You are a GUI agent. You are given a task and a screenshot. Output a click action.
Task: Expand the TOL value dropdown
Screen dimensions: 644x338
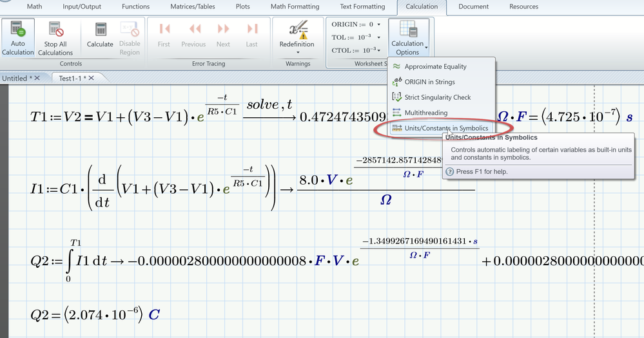click(378, 37)
